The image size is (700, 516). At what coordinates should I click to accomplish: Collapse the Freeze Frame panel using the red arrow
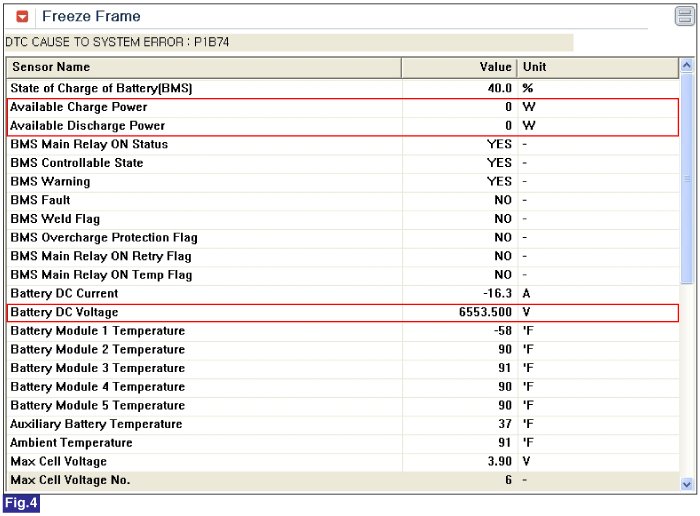coord(22,17)
